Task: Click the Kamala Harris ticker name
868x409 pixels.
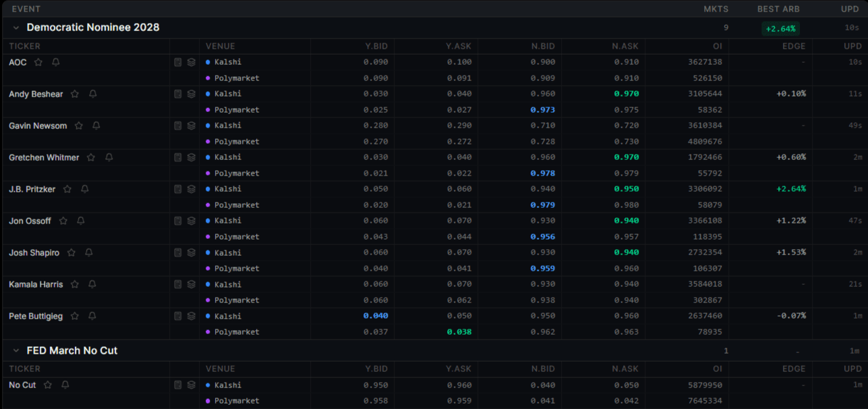Action: (x=36, y=284)
